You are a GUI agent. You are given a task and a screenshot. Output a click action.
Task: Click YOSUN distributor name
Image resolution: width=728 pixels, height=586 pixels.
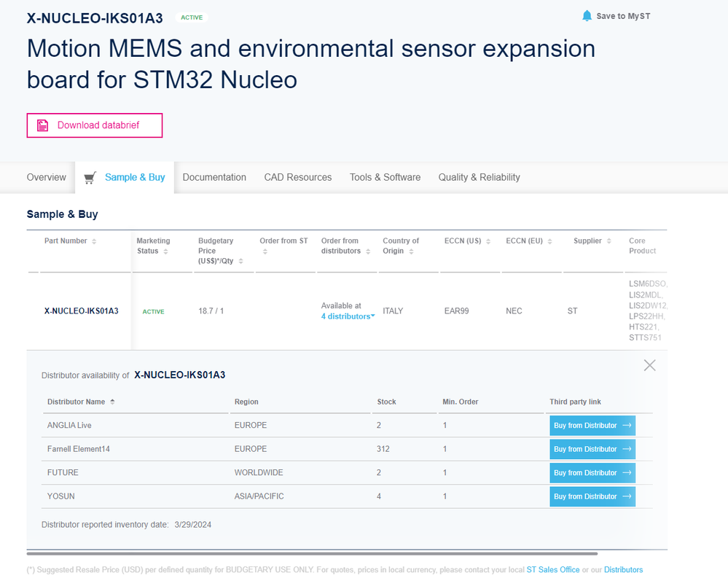coord(60,496)
